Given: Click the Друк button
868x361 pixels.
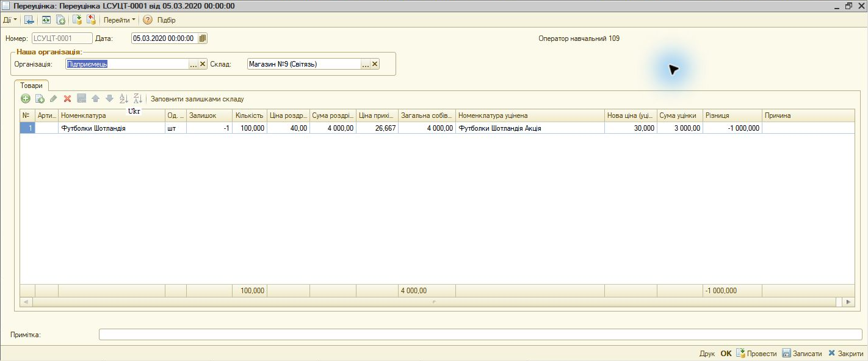Looking at the screenshot, I should [x=707, y=354].
